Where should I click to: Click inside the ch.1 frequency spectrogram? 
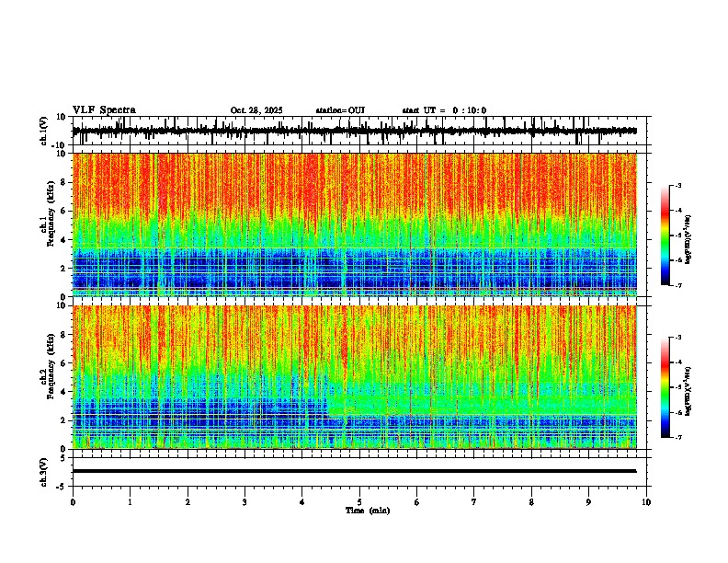pyautogui.click(x=354, y=224)
